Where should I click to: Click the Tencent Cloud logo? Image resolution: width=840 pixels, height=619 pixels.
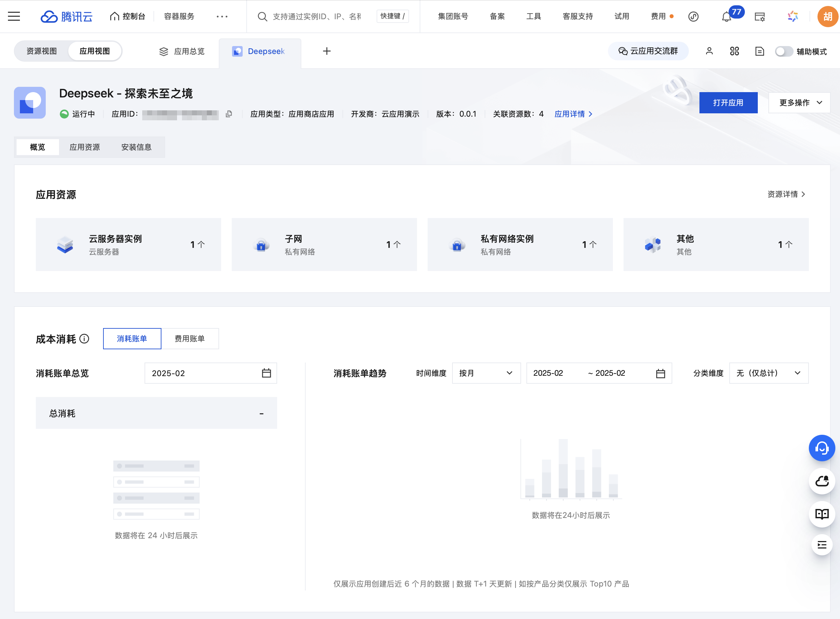[66, 17]
